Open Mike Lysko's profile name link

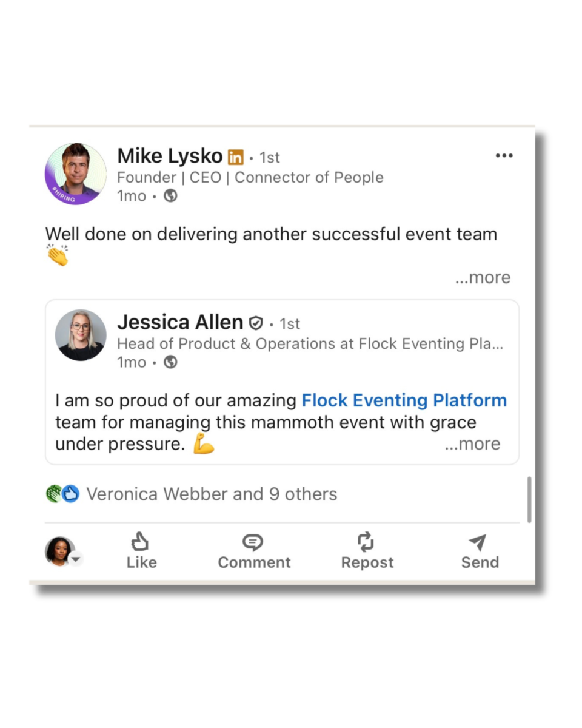(x=170, y=156)
